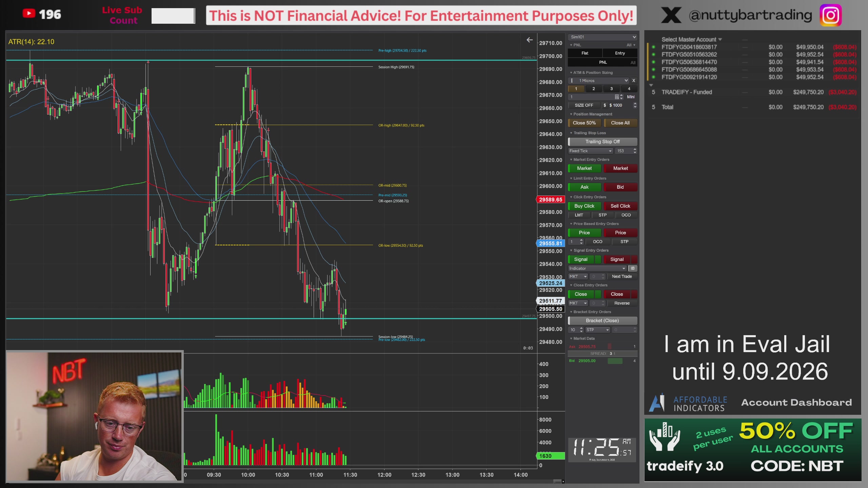Collapse the Market Data section

[582, 339]
